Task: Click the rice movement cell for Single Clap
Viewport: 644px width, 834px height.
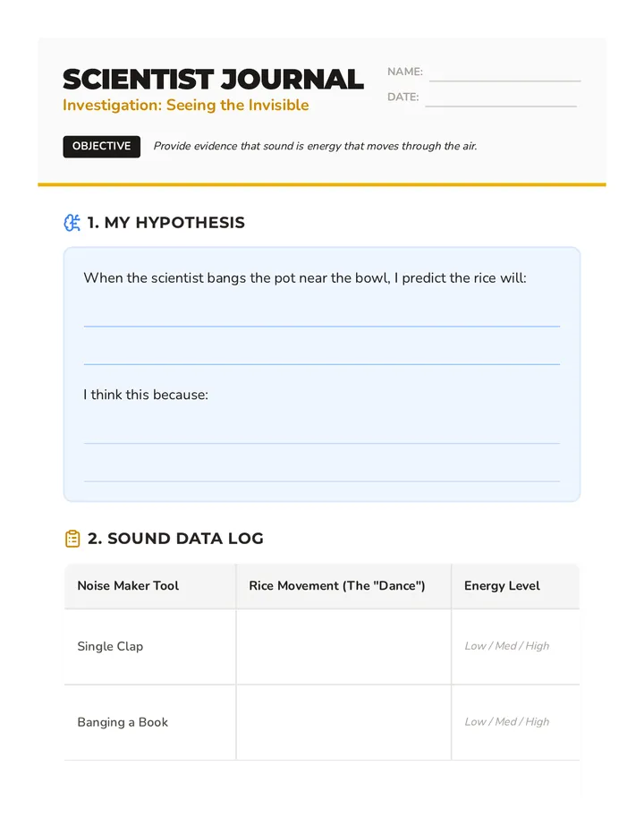Action: (343, 647)
